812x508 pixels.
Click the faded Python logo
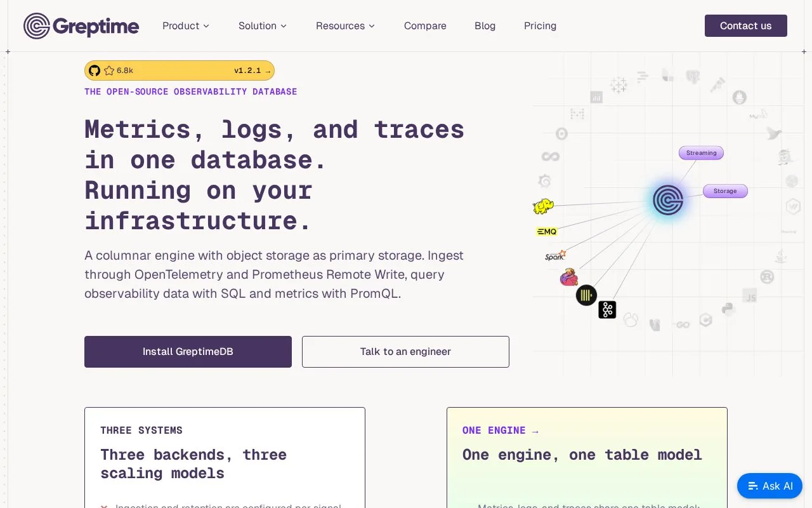tap(728, 309)
